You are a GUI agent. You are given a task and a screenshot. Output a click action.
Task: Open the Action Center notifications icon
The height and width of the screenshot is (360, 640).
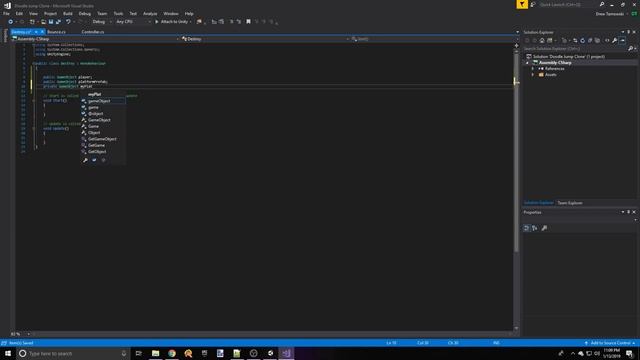coord(629,353)
